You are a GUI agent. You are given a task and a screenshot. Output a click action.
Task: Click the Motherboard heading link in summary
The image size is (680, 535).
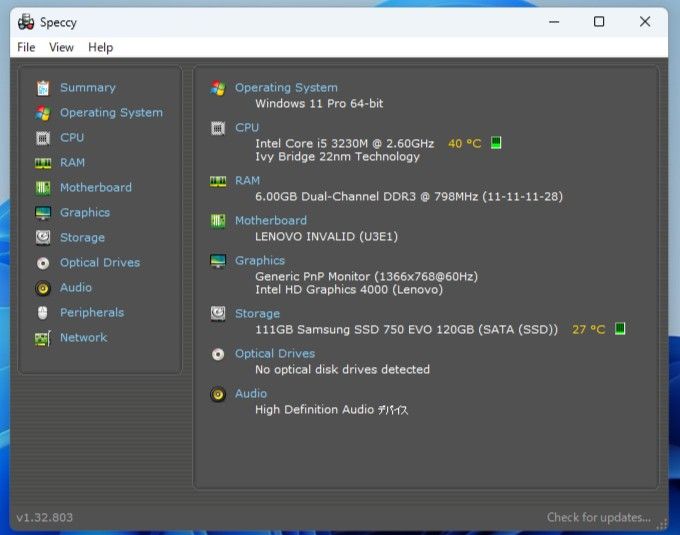click(271, 220)
